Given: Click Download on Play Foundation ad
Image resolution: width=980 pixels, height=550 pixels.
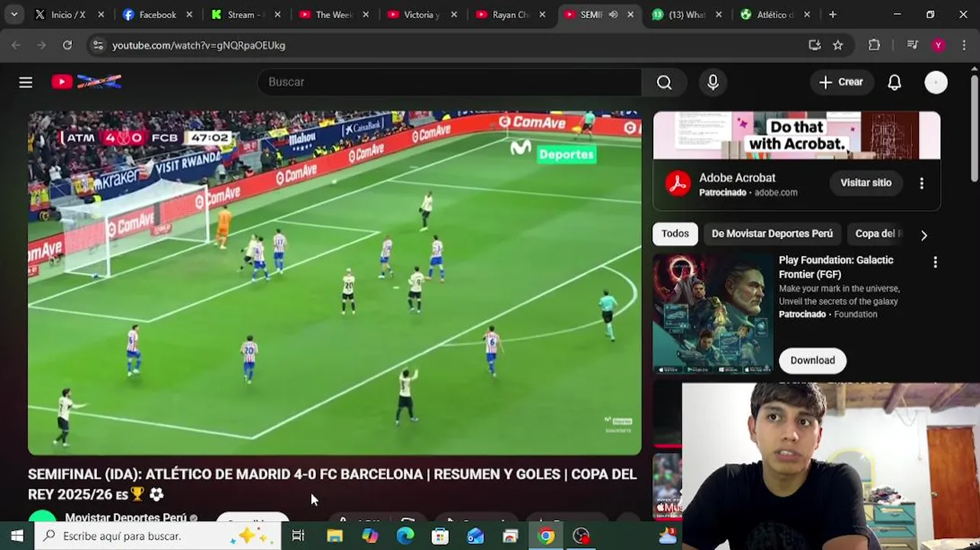Looking at the screenshot, I should [812, 361].
